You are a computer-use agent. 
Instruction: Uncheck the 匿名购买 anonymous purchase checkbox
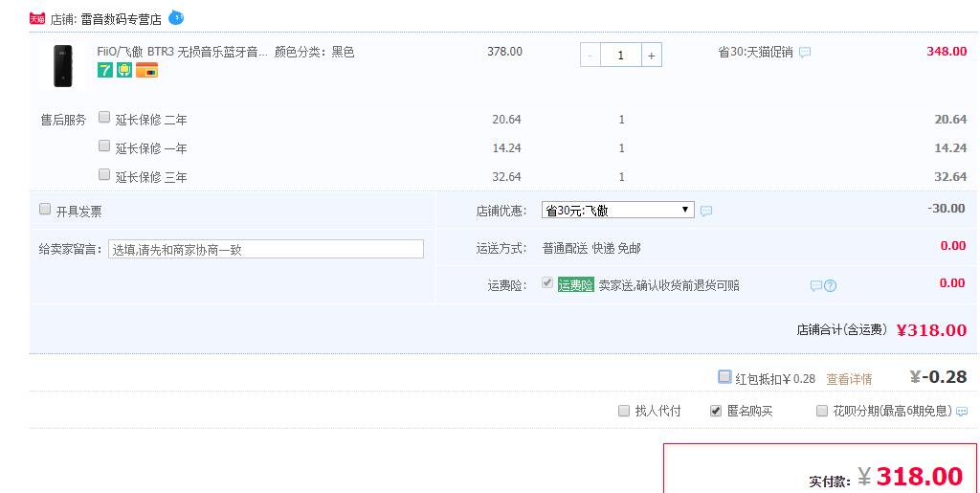[x=716, y=411]
